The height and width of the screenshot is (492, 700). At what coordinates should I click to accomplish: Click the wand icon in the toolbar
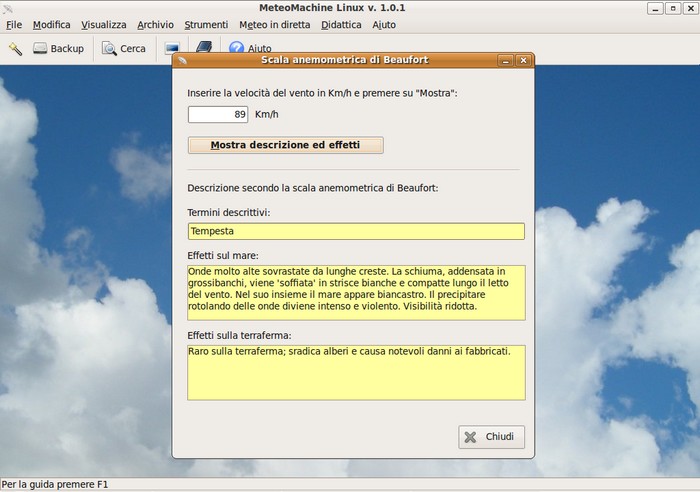click(15, 48)
